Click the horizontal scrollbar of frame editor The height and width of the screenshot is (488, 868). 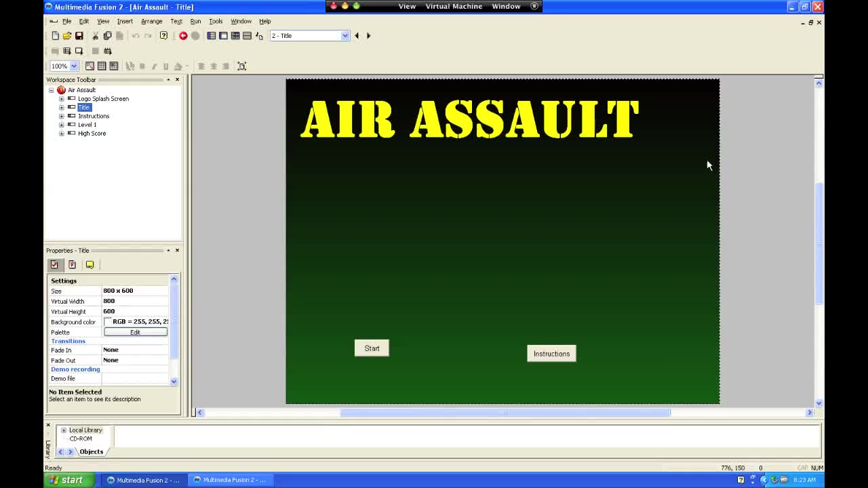pos(505,412)
